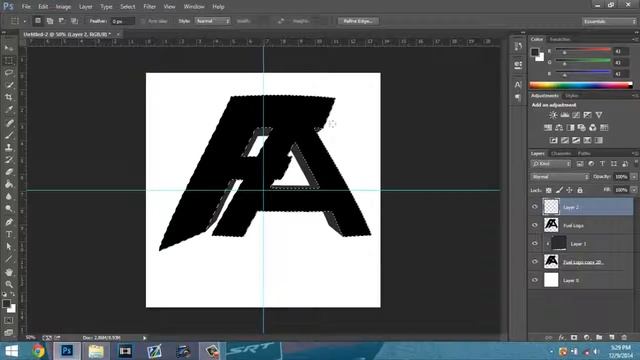
Task: Create new group folder icon
Action: pyautogui.click(x=599, y=338)
